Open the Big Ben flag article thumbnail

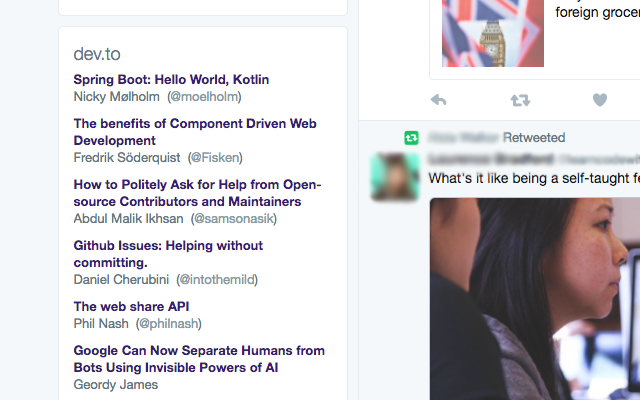point(493,33)
